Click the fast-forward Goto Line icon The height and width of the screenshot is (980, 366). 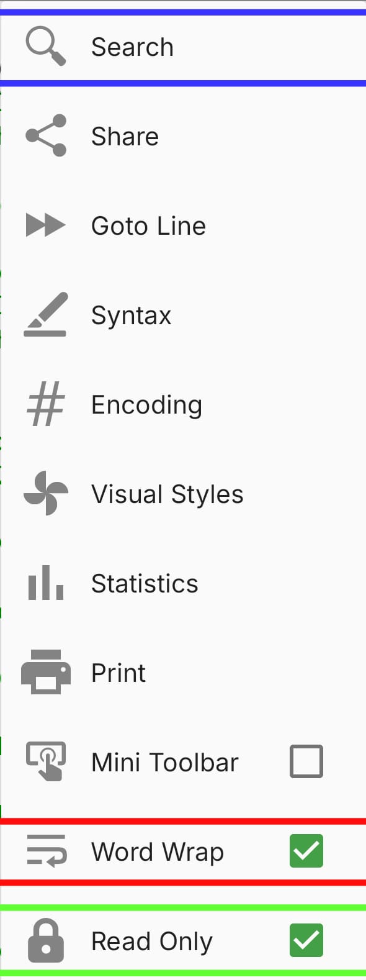pos(45,225)
